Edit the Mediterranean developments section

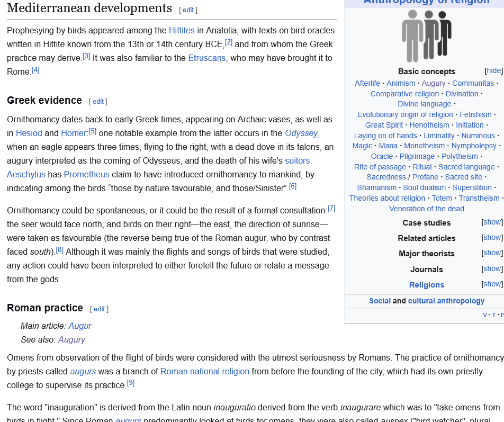pos(188,10)
